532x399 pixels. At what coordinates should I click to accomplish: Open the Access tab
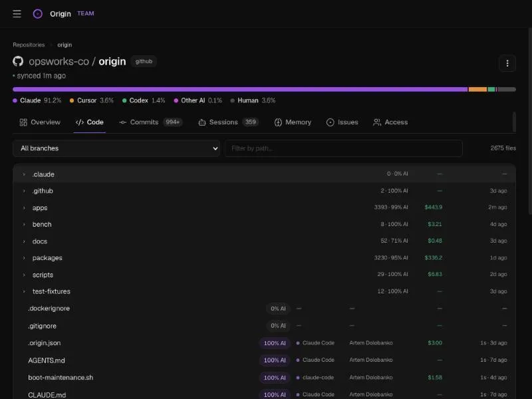tap(390, 122)
